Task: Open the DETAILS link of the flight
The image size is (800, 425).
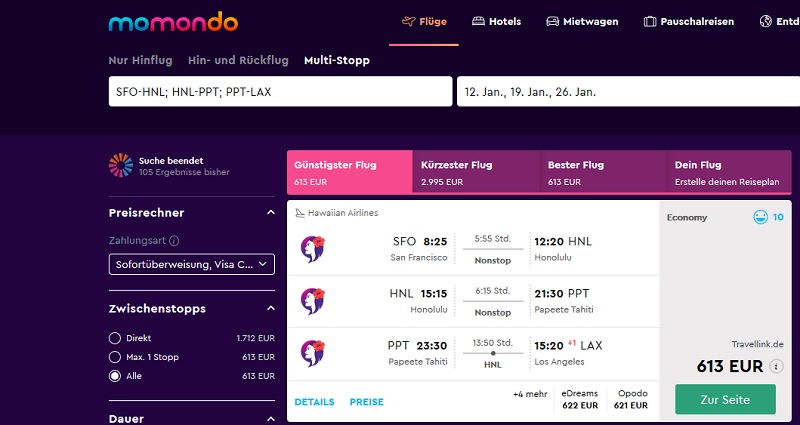Action: [314, 402]
